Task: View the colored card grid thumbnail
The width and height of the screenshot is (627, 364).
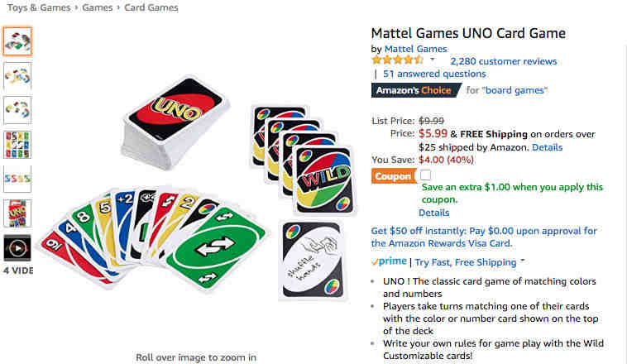Action: tap(17, 145)
